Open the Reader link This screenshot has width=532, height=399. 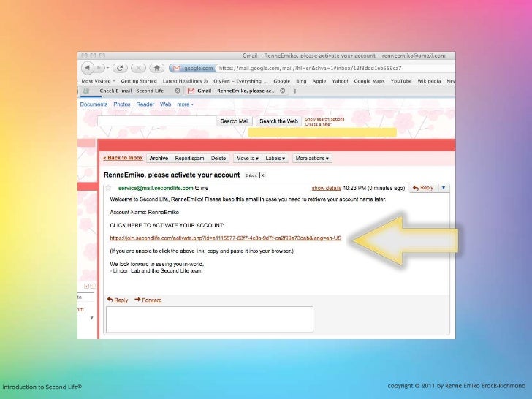pos(145,104)
